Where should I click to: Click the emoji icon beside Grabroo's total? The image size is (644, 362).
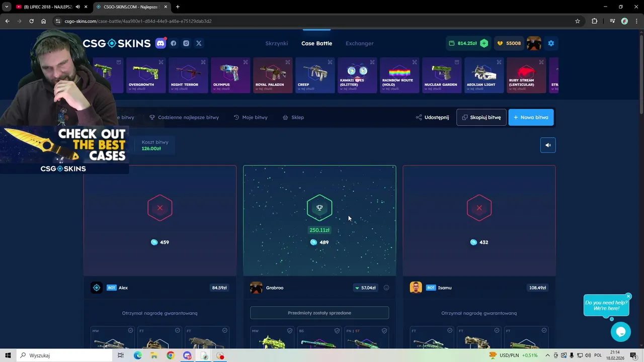click(386, 288)
